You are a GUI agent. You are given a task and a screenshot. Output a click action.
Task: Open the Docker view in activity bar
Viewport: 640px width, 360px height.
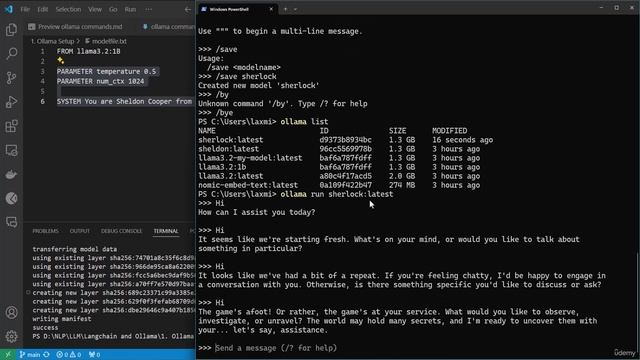[x=11, y=174]
